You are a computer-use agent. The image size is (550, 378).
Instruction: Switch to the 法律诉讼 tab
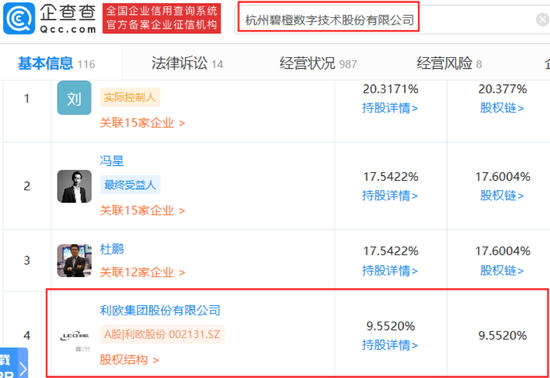(x=187, y=63)
